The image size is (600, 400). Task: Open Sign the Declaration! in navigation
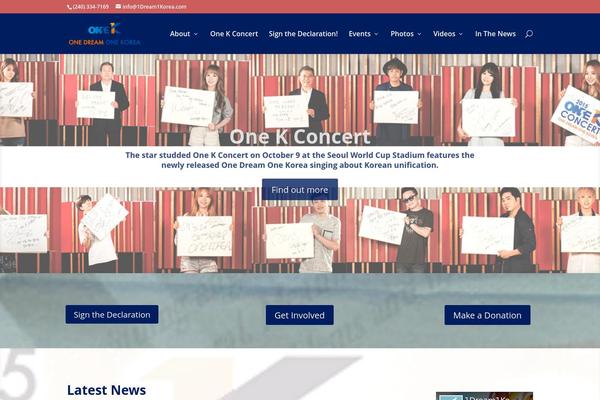303,34
